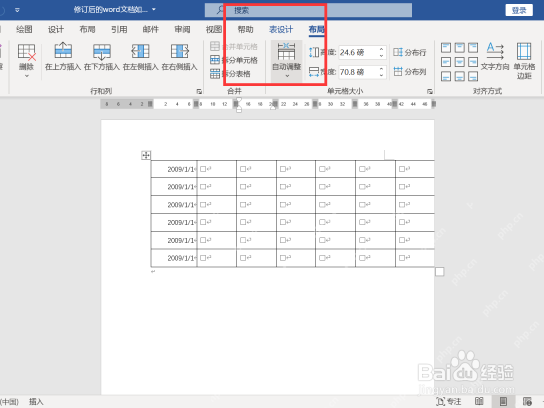Screen dimensions: 544x408
Task: Align cell text center right
Action: coord(473,62)
